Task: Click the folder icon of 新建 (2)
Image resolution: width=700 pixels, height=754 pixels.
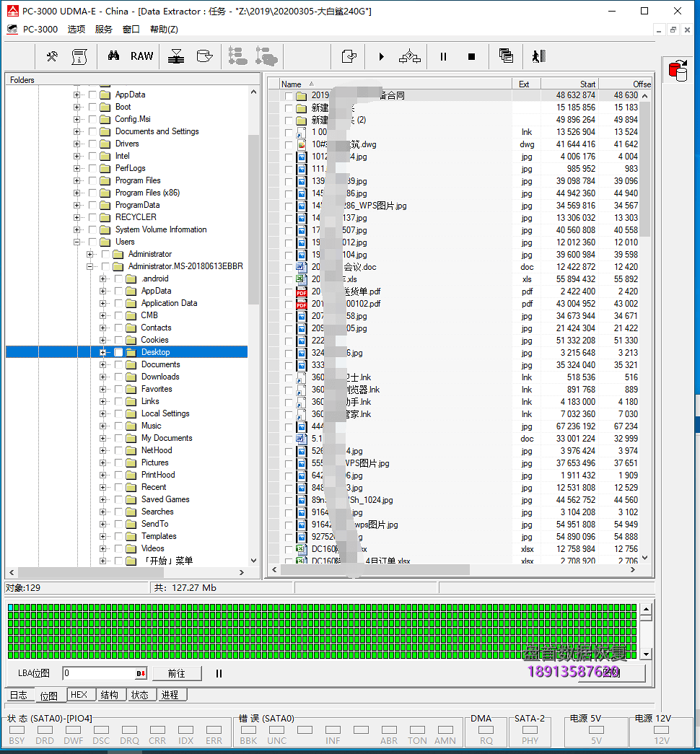Action: click(302, 120)
